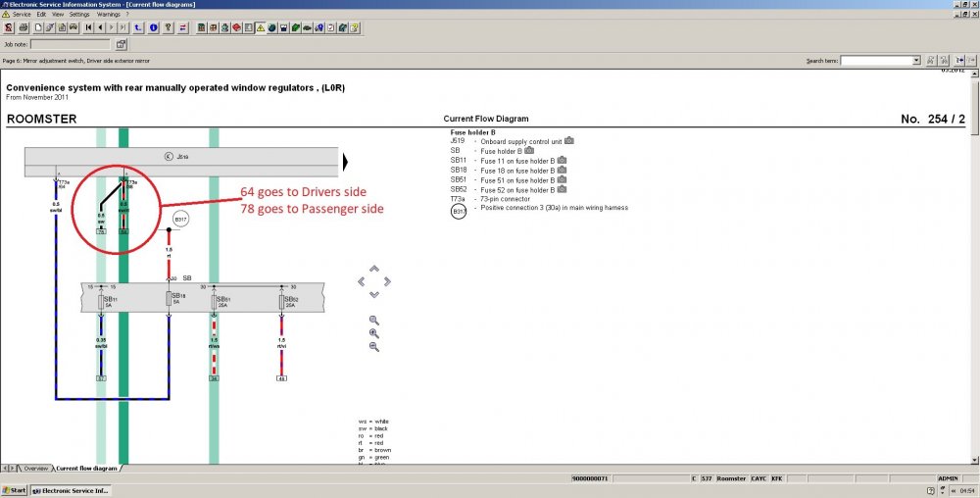
Task: Open camera image for Fuse holder B
Action: tap(529, 150)
